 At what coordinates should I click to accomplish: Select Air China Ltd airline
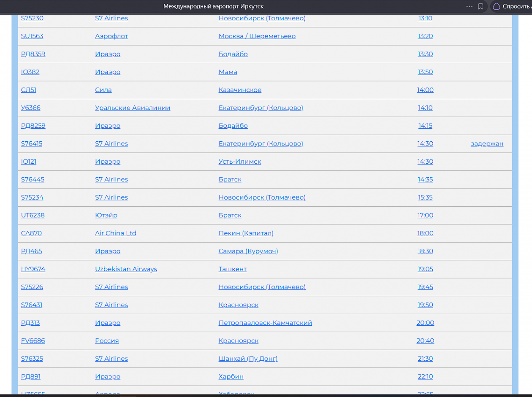click(x=116, y=233)
